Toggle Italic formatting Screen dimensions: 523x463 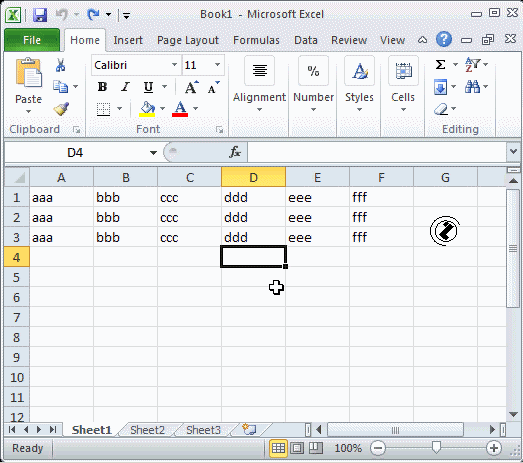[125, 87]
